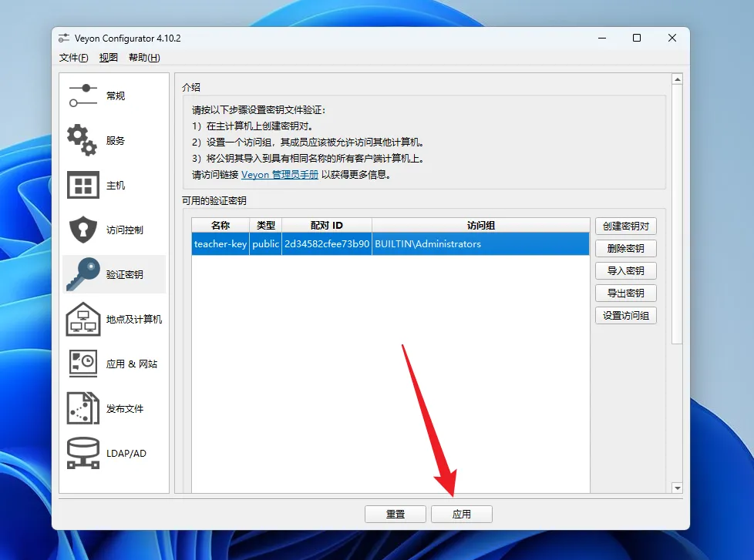Click the Veyon Configurator title bar icon

[x=63, y=38]
